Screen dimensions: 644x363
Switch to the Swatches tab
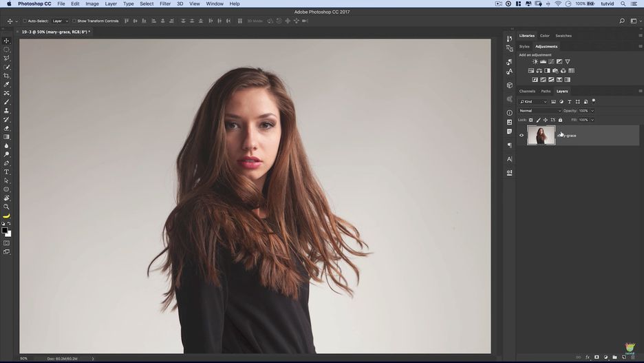point(563,36)
